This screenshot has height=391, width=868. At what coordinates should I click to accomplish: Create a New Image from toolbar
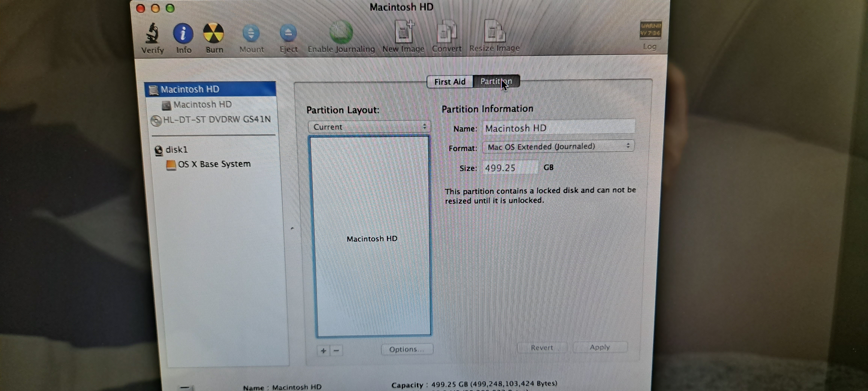404,32
